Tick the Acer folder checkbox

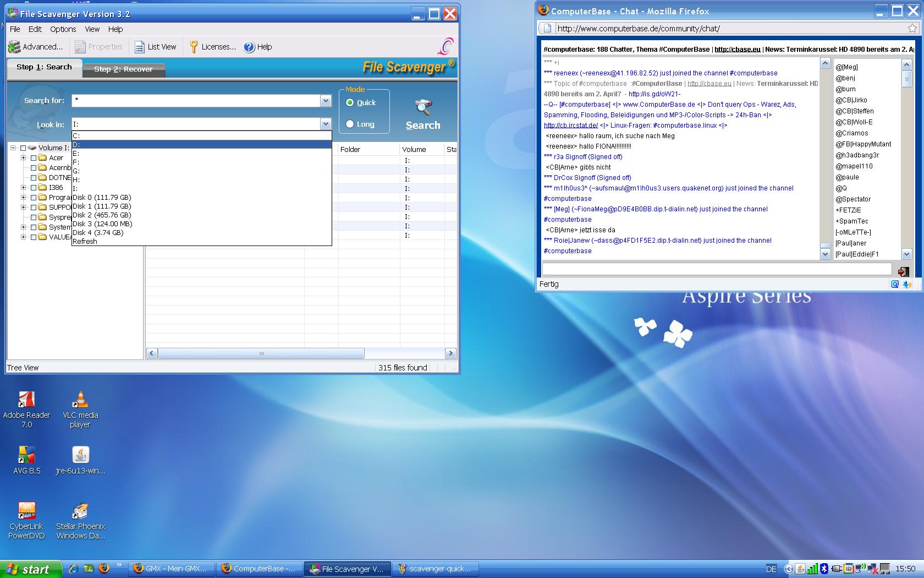click(34, 158)
